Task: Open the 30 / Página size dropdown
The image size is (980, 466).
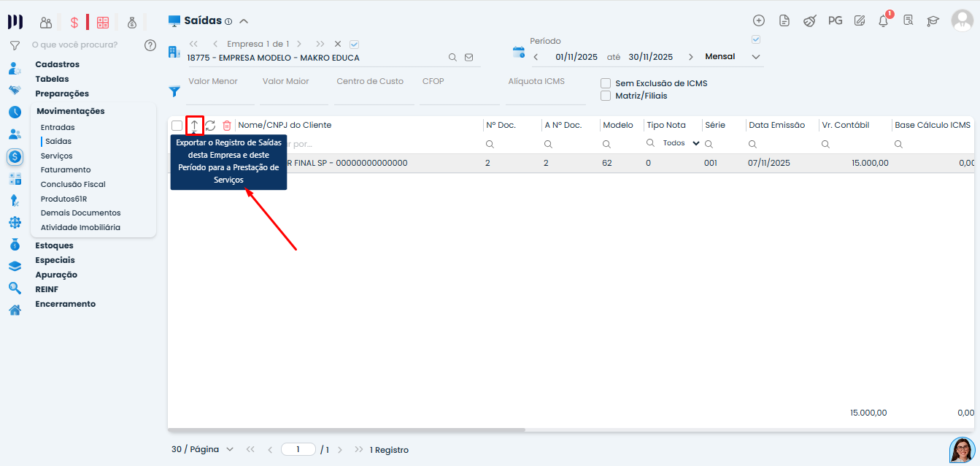Action: (x=203, y=449)
